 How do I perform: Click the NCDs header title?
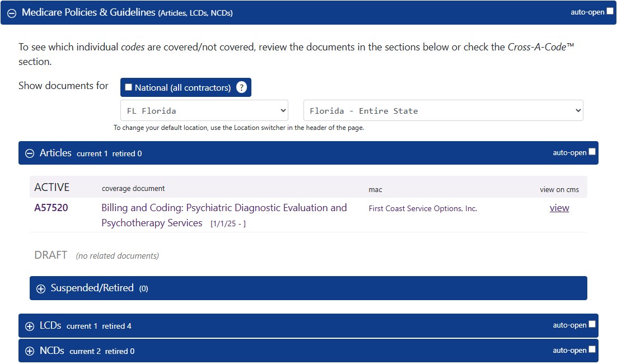[52, 351]
